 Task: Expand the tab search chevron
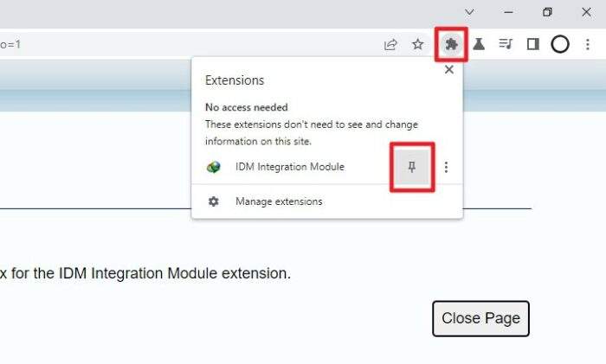tap(469, 12)
